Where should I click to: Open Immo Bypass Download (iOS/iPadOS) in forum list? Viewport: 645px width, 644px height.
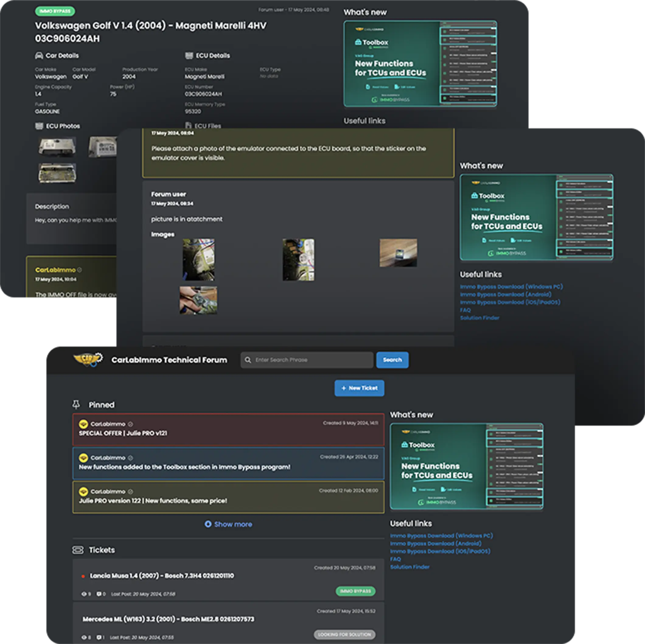pos(440,551)
